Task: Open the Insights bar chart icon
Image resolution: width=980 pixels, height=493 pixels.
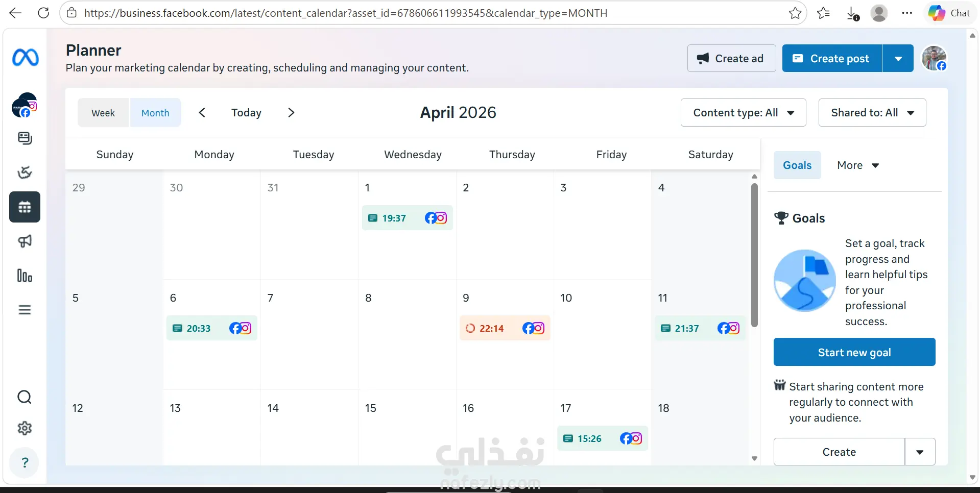Action: click(x=25, y=276)
